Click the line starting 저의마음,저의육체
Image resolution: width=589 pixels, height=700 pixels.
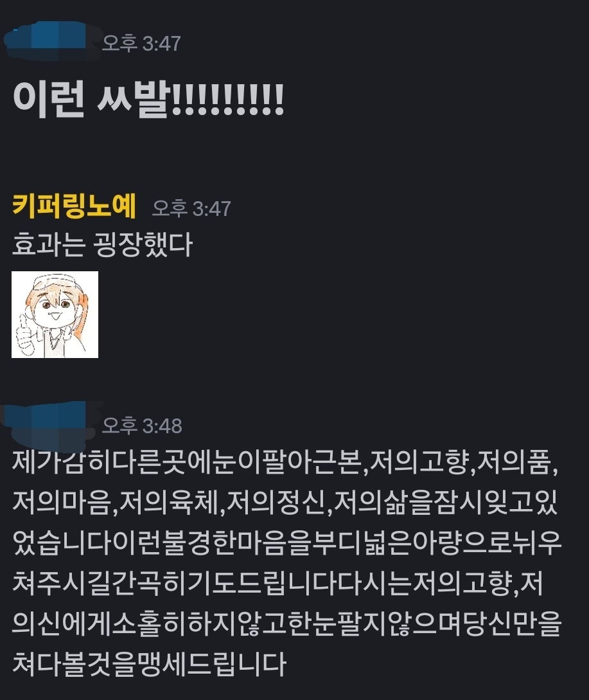click(285, 503)
